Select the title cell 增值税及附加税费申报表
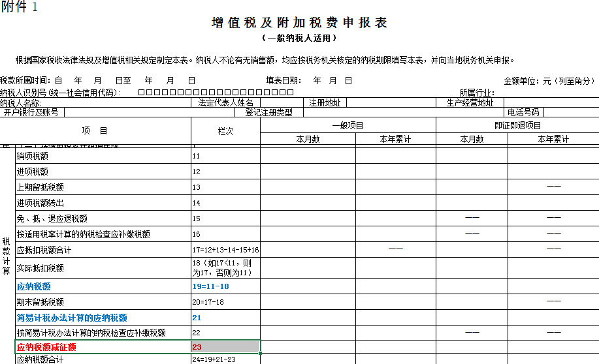 point(299,23)
